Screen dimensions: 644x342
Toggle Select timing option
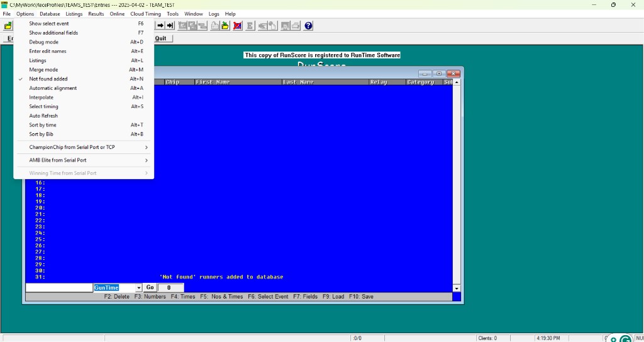click(x=84, y=106)
